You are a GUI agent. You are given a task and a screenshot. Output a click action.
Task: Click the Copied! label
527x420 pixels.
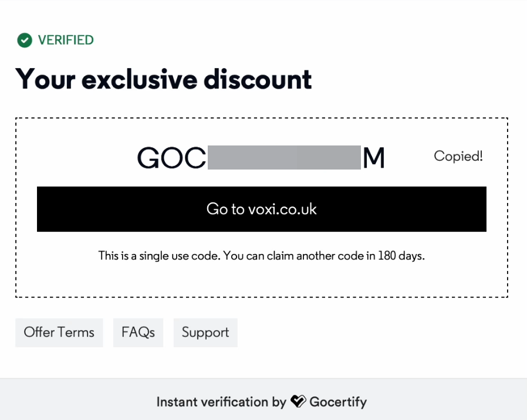click(458, 156)
